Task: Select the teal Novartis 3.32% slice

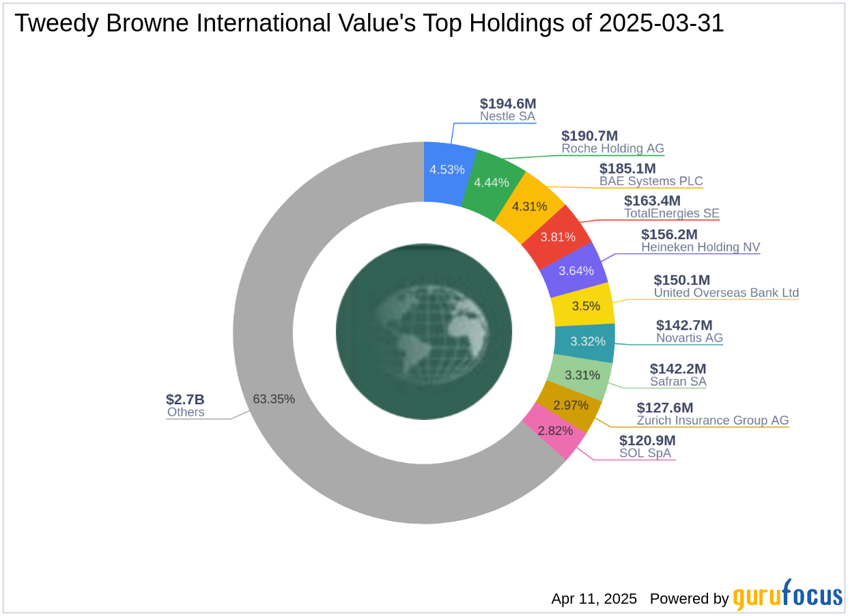Action: pyautogui.click(x=584, y=341)
